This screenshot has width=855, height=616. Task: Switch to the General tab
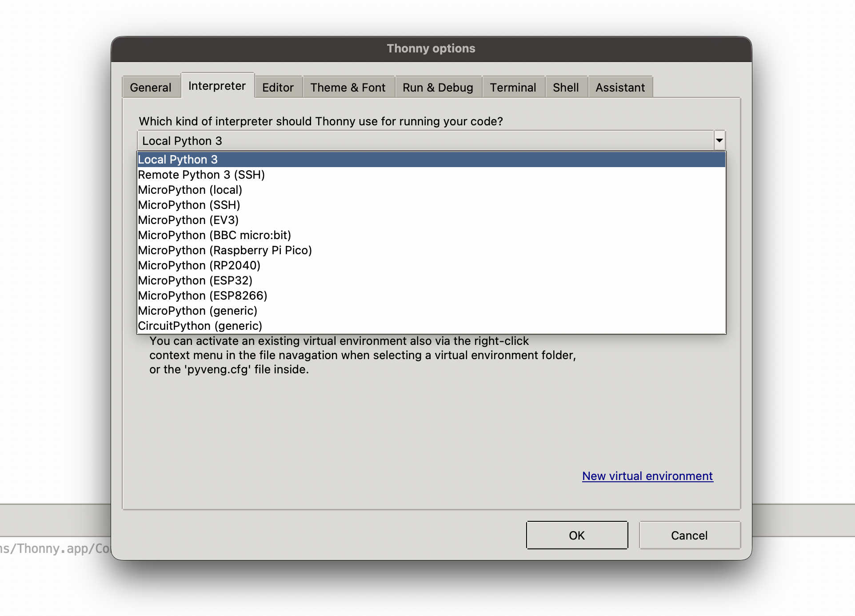151,87
